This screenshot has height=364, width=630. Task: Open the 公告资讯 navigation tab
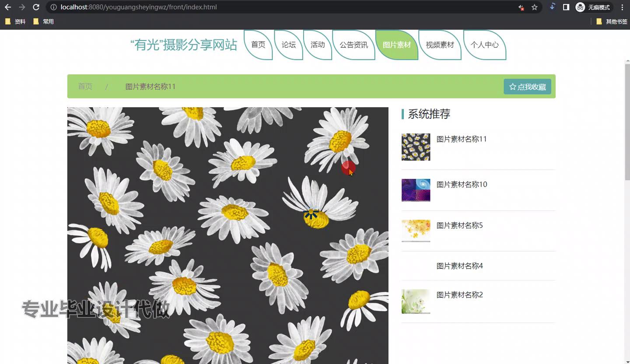(354, 45)
